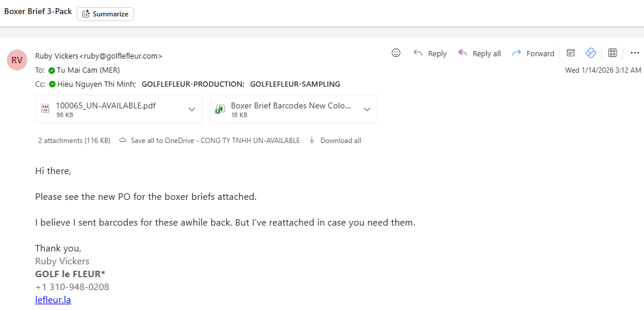Open the apps grid icon

pos(612,53)
